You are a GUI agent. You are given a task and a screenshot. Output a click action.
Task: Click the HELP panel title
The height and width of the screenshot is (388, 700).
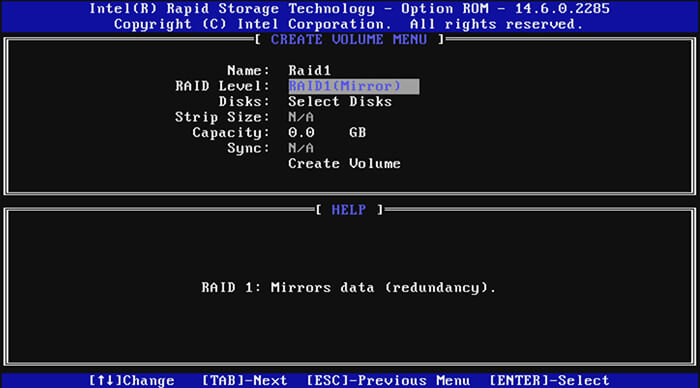[x=349, y=210]
